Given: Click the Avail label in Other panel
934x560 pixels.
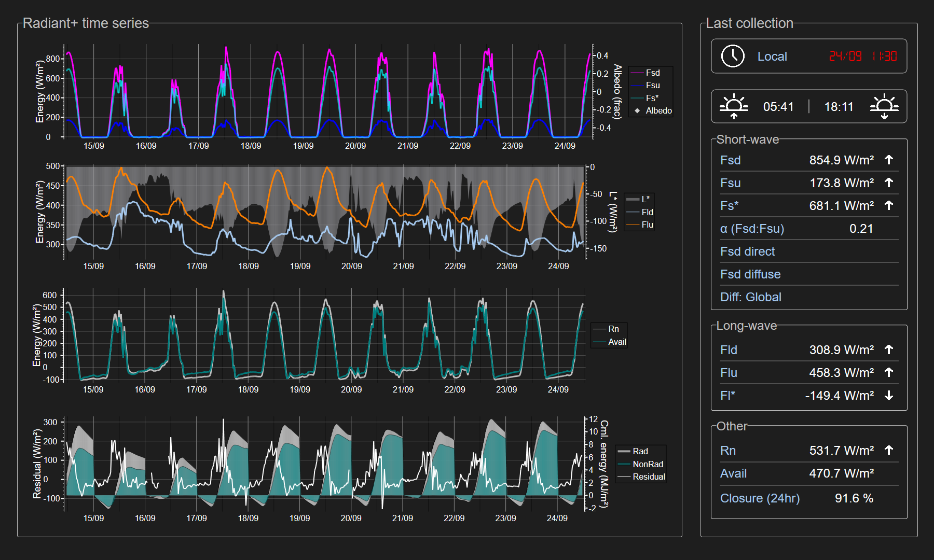Looking at the screenshot, I should (x=733, y=473).
